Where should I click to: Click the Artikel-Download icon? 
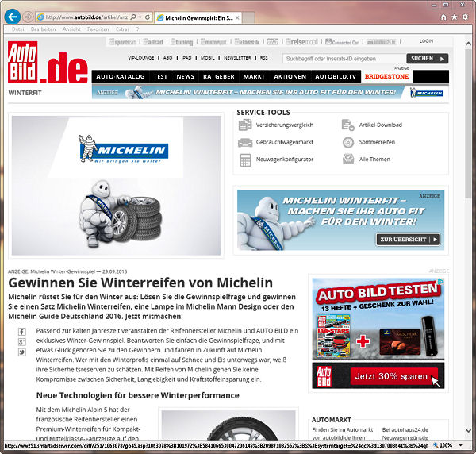pyautogui.click(x=348, y=125)
